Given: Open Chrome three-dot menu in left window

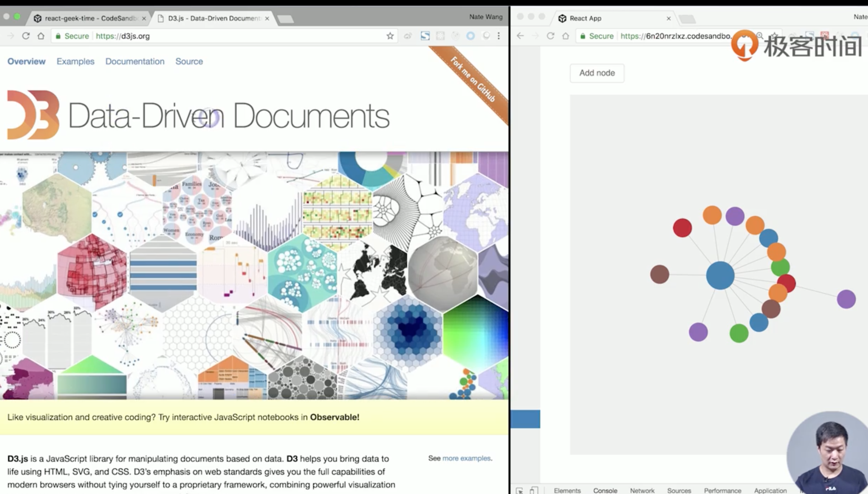Looking at the screenshot, I should coord(499,36).
